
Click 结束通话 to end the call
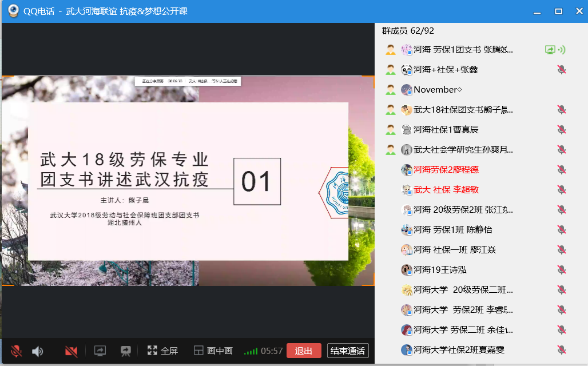pos(348,351)
